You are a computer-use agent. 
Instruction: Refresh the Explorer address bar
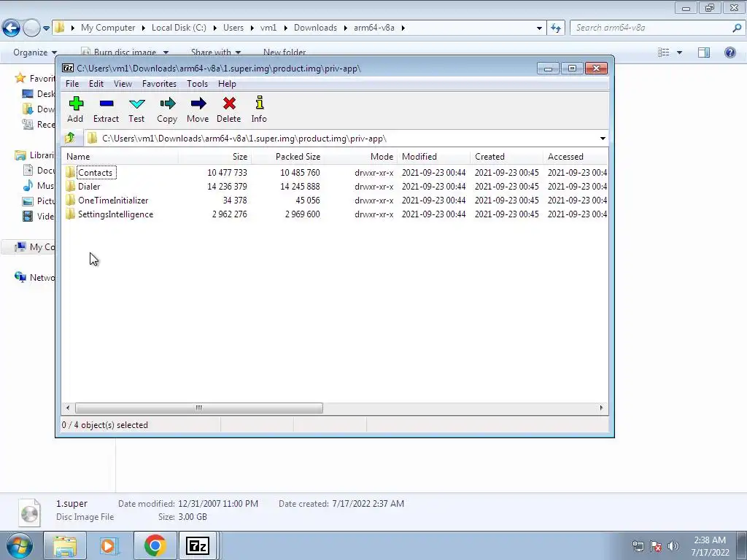[556, 28]
